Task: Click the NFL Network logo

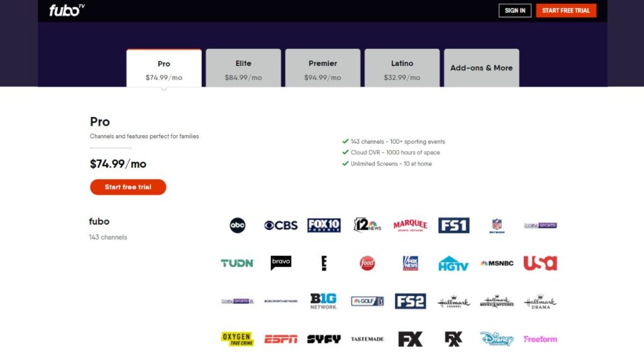Action: (x=497, y=226)
